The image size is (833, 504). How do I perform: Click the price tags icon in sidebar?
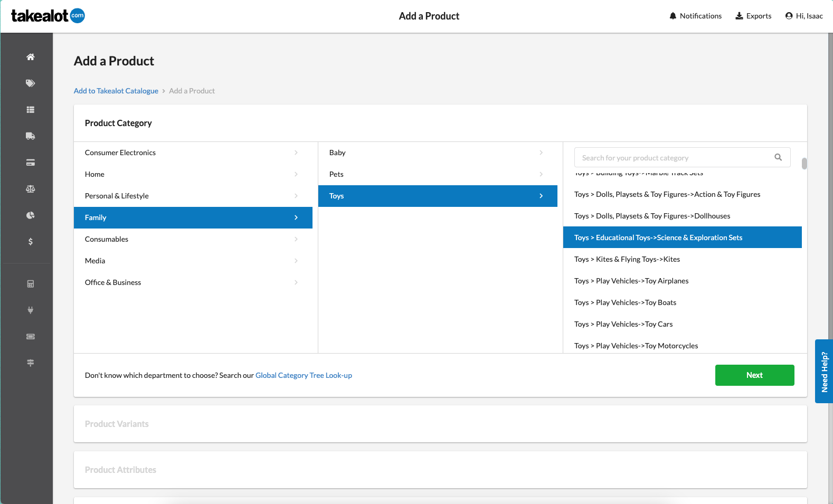pyautogui.click(x=31, y=83)
